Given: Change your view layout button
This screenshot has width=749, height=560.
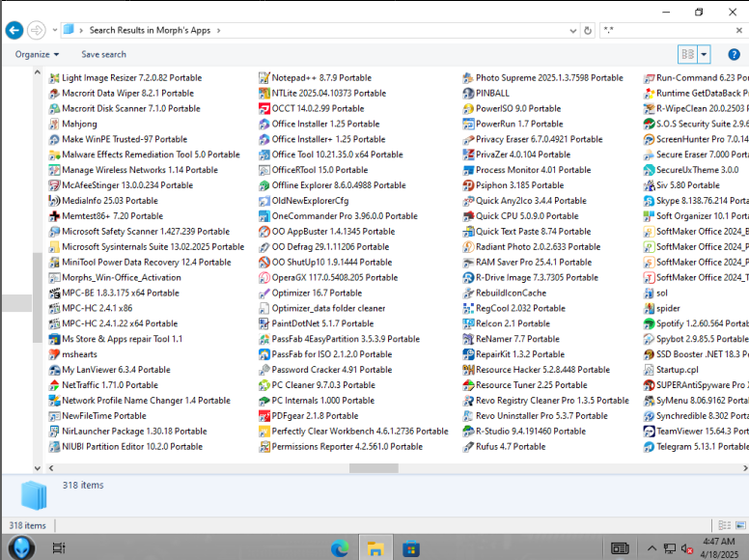Looking at the screenshot, I should (x=688, y=54).
